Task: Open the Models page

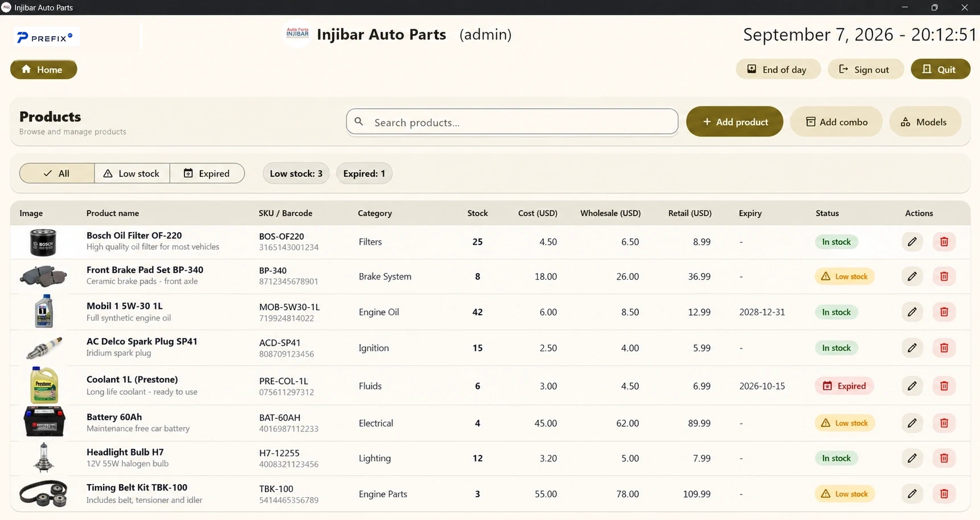Action: click(x=925, y=122)
